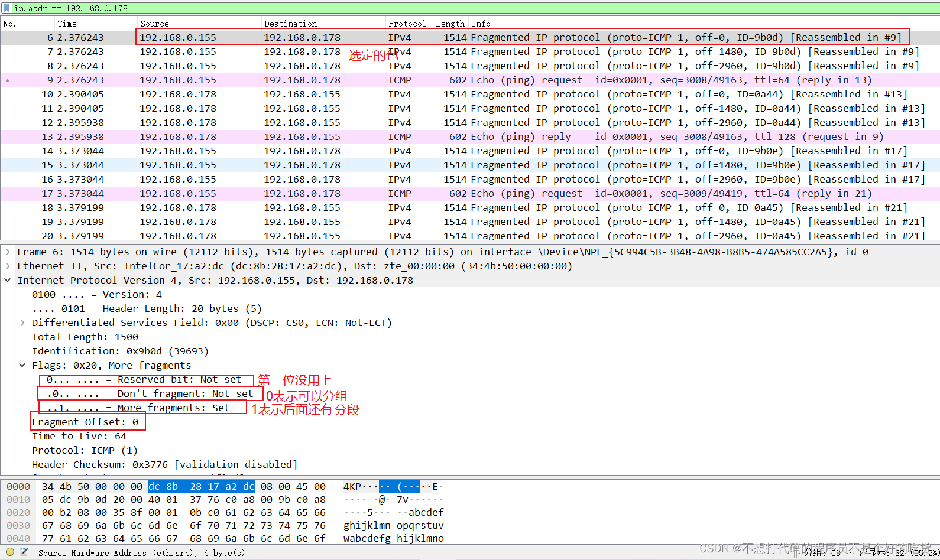This screenshot has height=560, width=940.
Task: Select Reserved bit: Not set line
Action: (144, 379)
